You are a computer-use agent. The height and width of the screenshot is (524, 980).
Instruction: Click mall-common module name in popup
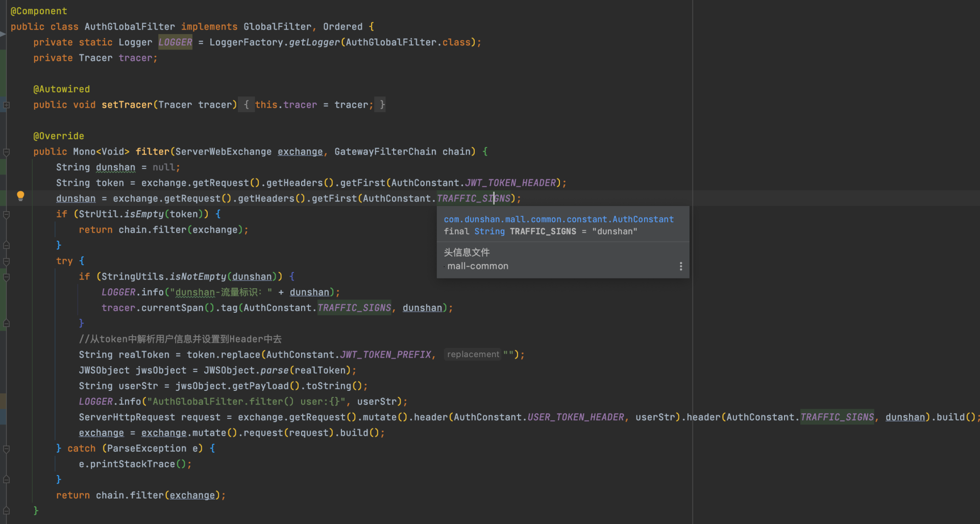pyautogui.click(x=478, y=266)
